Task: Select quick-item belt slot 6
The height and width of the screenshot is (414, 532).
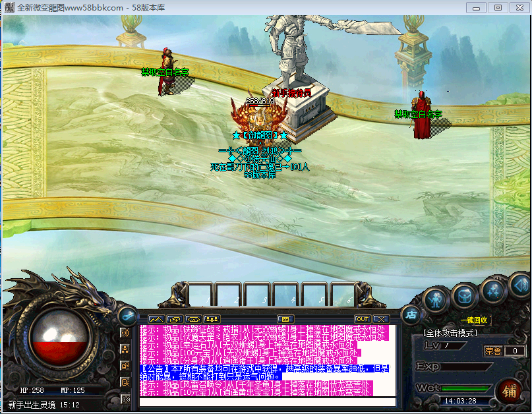Action: (x=343, y=295)
